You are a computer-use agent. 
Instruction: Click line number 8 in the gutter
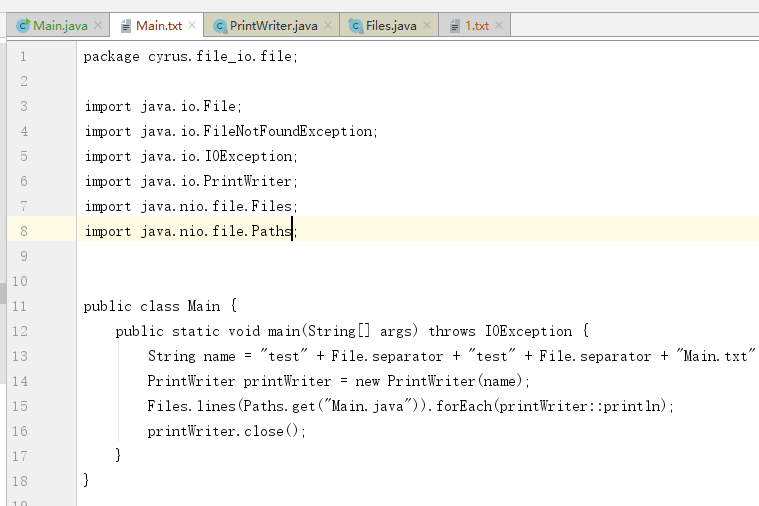[23, 231]
